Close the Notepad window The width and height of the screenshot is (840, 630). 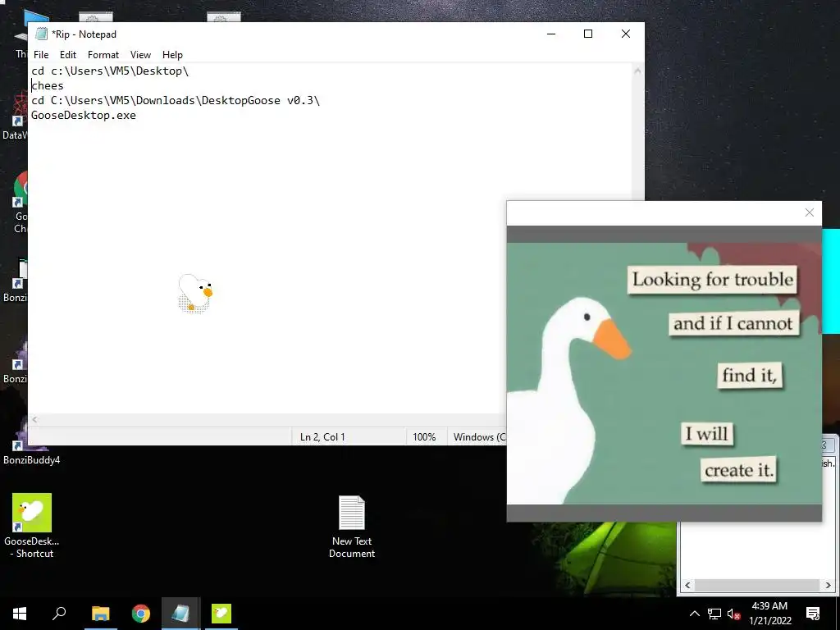coord(625,34)
